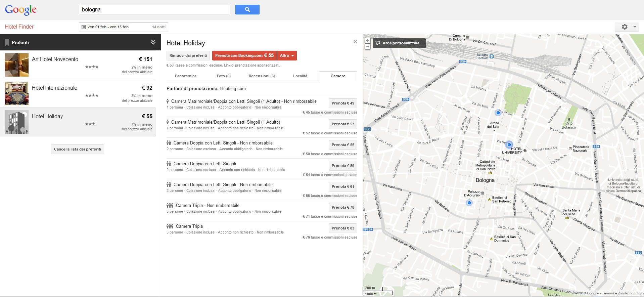
Task: Select the map marker near Hotel University
Action: click(509, 145)
